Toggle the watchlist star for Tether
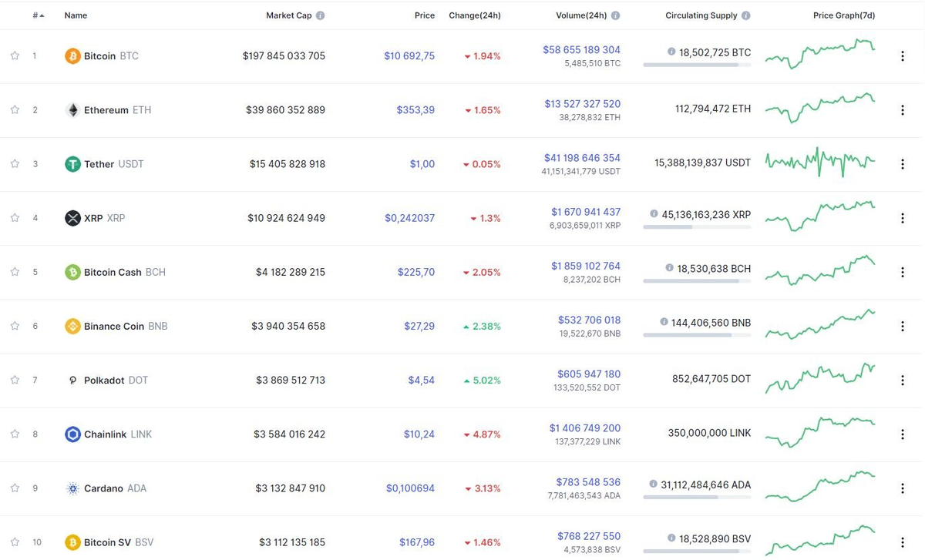This screenshot has height=560, width=925. pos(15,163)
